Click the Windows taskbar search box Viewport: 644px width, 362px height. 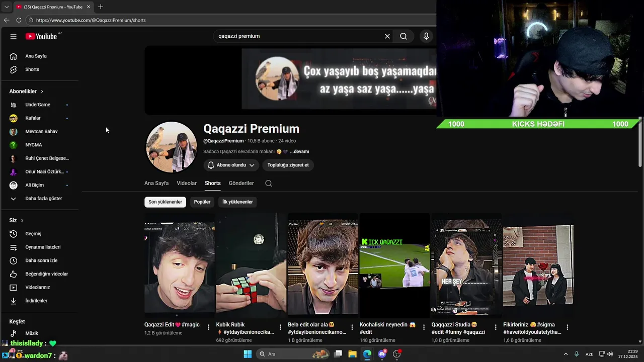293,354
